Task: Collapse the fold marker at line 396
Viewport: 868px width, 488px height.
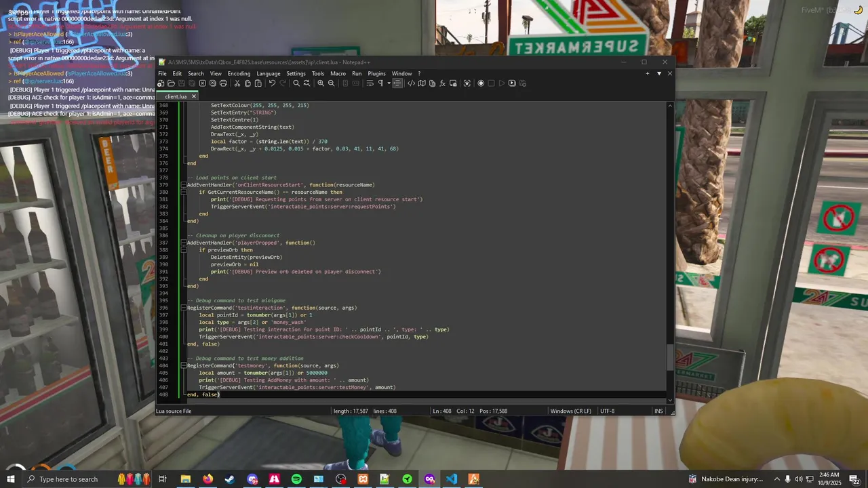Action: point(183,308)
